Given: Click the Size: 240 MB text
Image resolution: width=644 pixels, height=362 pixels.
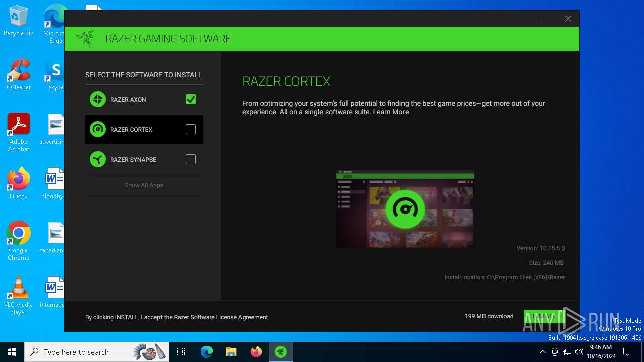Looking at the screenshot, I should click(546, 263).
